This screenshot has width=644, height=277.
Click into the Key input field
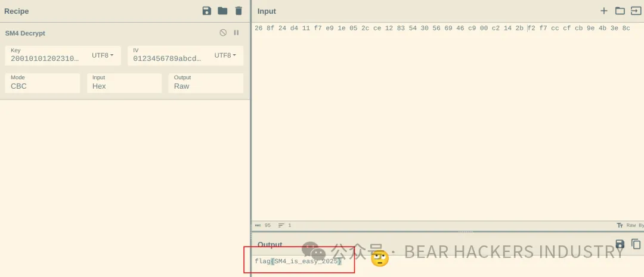(45, 58)
